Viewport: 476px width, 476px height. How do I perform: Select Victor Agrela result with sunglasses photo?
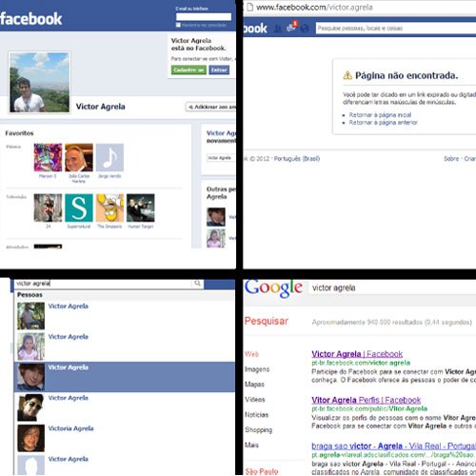point(125,407)
